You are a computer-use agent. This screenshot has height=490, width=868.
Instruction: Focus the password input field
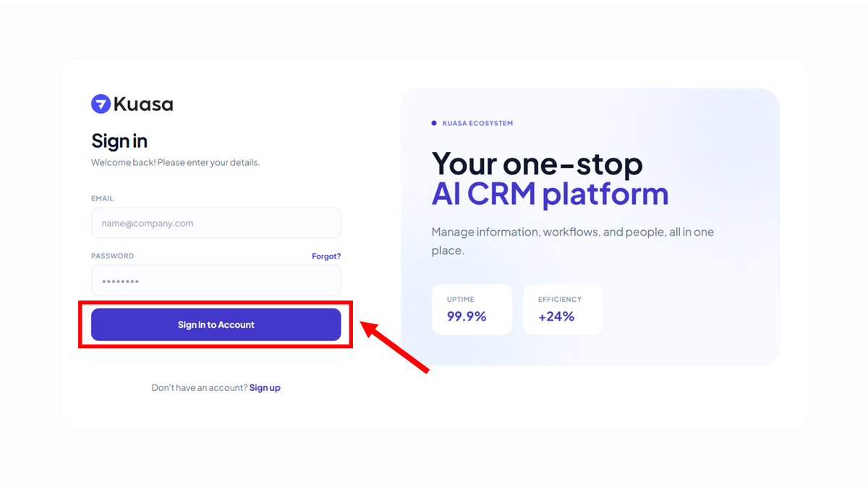[x=216, y=281]
